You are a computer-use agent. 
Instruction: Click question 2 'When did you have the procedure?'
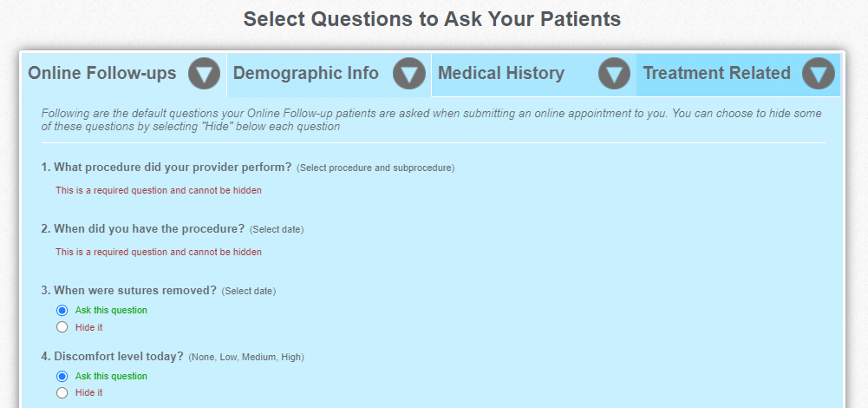(143, 229)
